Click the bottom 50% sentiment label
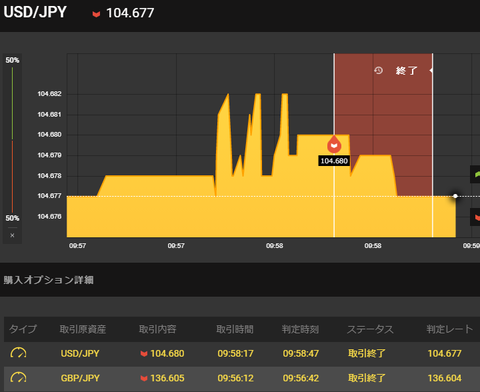Image resolution: width=480 pixels, height=392 pixels. pyautogui.click(x=12, y=218)
